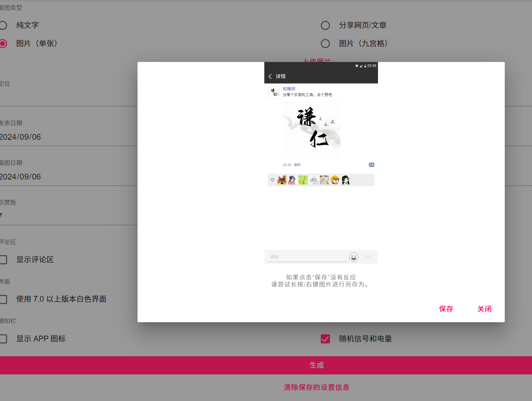Click the 知赚网 username link
This screenshot has height=401, width=532.
coord(289,89)
